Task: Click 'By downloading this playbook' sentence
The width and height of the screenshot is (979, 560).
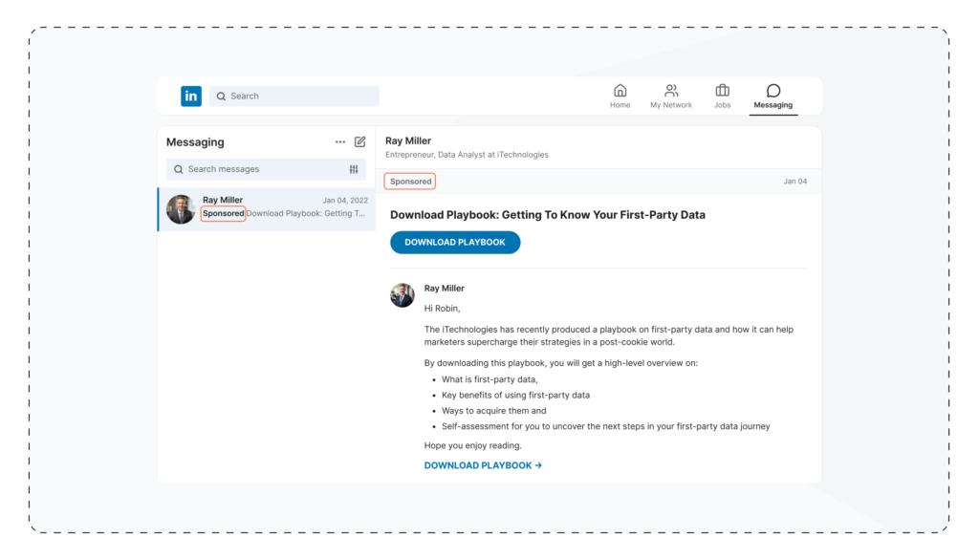Action: coord(560,363)
